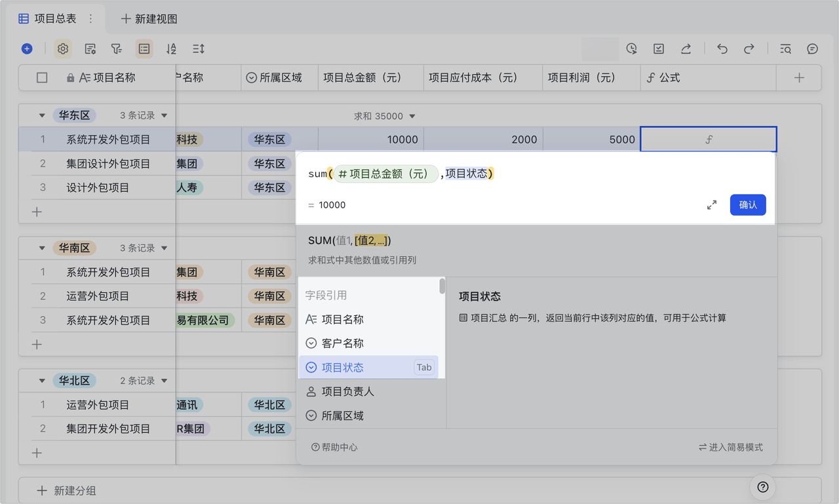
Task: Click 新建分组 button
Action: 66,491
